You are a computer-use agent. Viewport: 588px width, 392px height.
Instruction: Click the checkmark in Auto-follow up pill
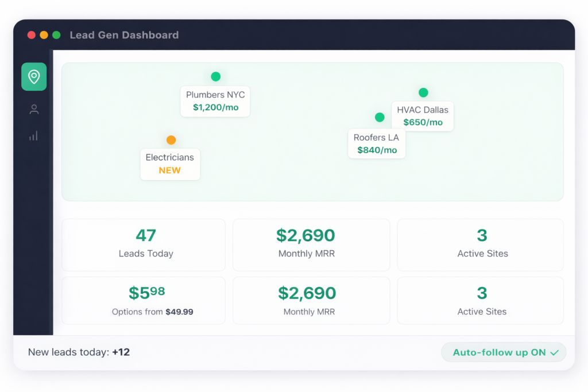[554, 353]
